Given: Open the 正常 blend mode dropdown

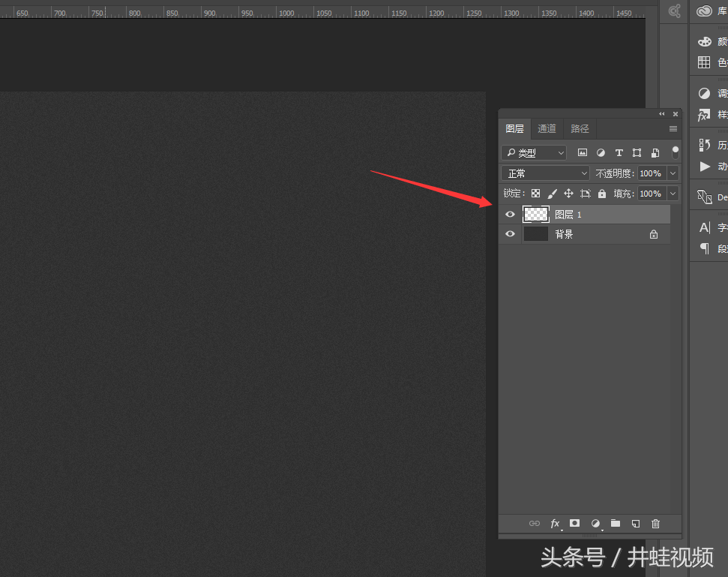Looking at the screenshot, I should click(x=545, y=173).
